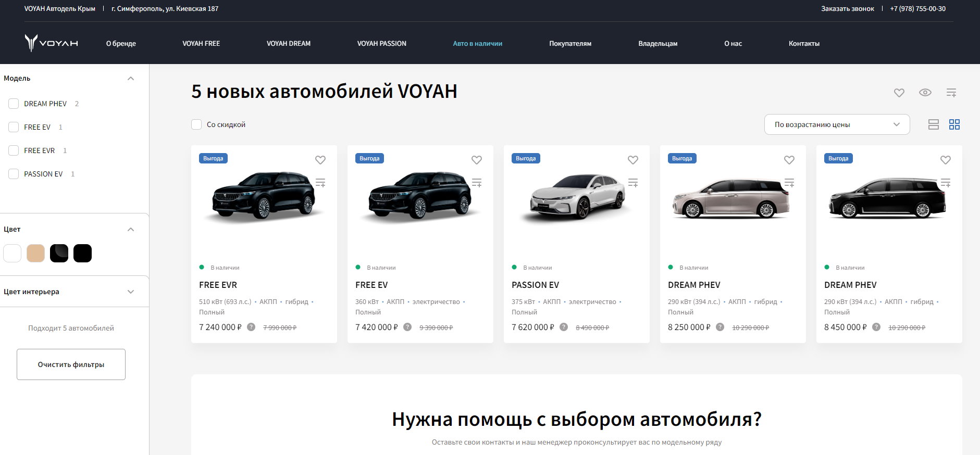Check the PASSION EV model filter
The width and height of the screenshot is (980, 455).
coord(14,174)
